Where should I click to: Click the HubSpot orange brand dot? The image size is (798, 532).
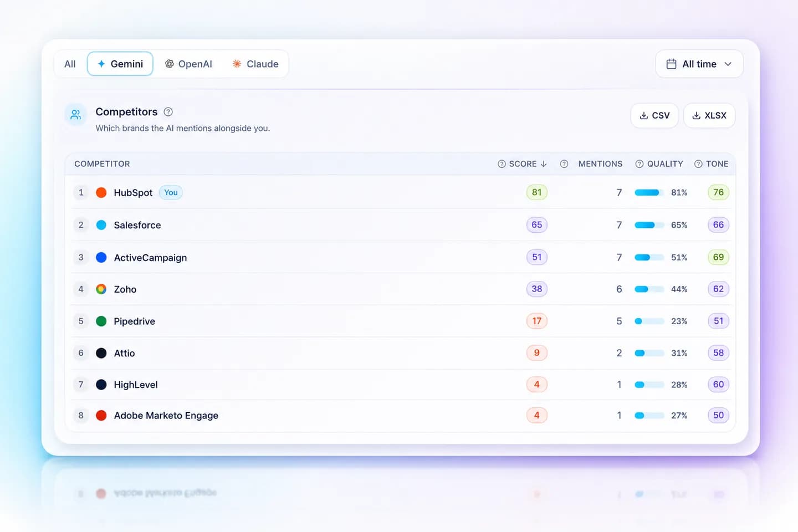[x=101, y=192]
